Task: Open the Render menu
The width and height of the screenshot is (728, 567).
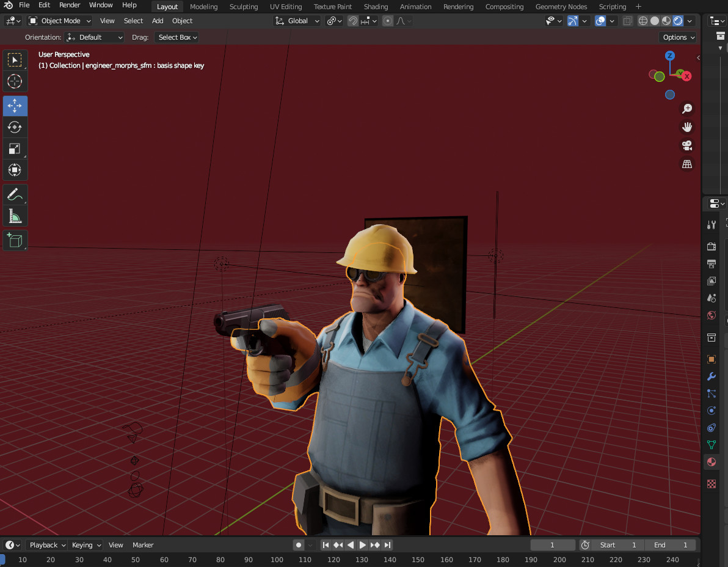Action: coord(70,5)
